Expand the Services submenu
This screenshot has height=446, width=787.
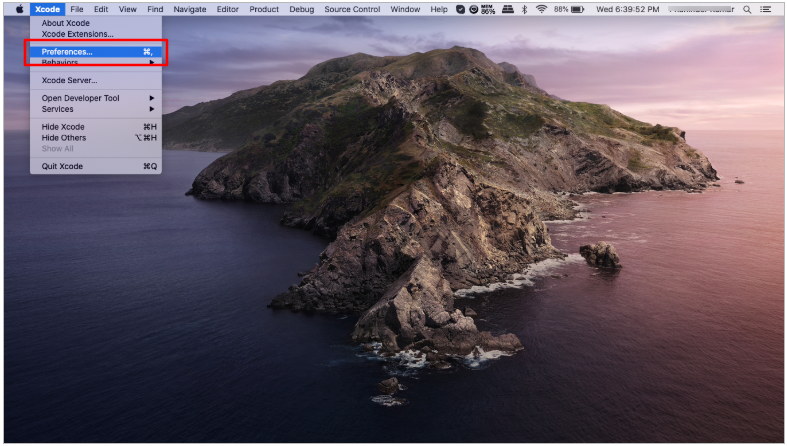(x=96, y=109)
